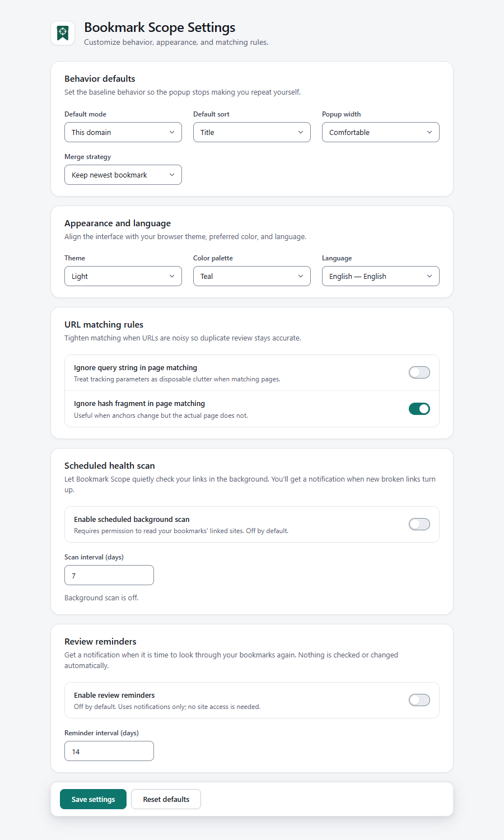Click the 'Merge strategy' label

click(87, 157)
